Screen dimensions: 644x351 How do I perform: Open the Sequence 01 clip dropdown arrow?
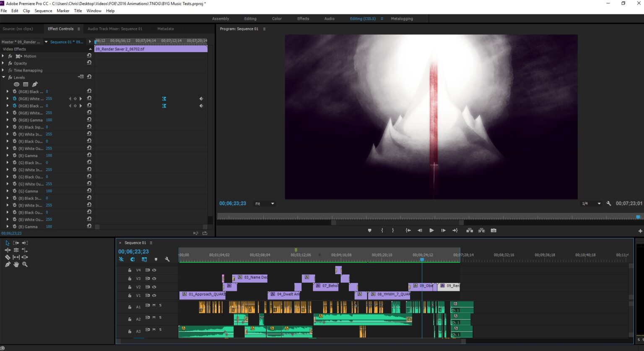pyautogui.click(x=47, y=42)
